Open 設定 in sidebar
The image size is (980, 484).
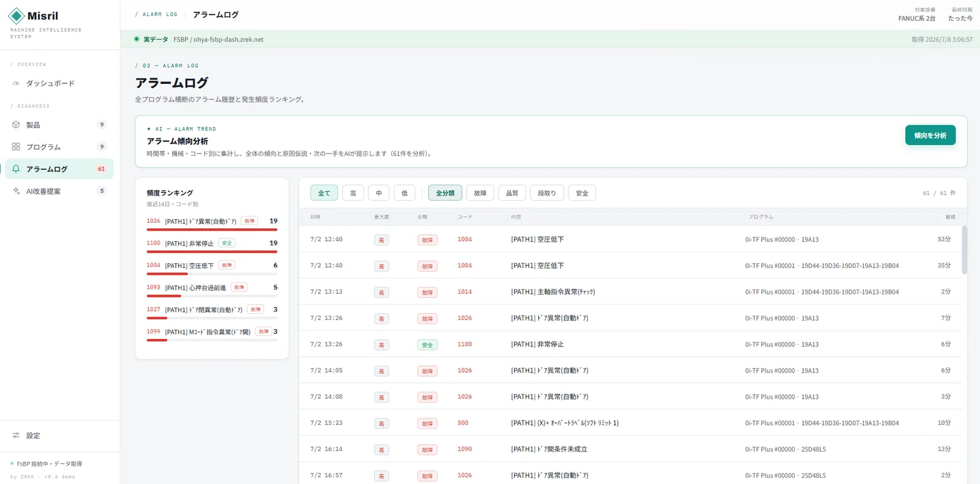coord(59,436)
